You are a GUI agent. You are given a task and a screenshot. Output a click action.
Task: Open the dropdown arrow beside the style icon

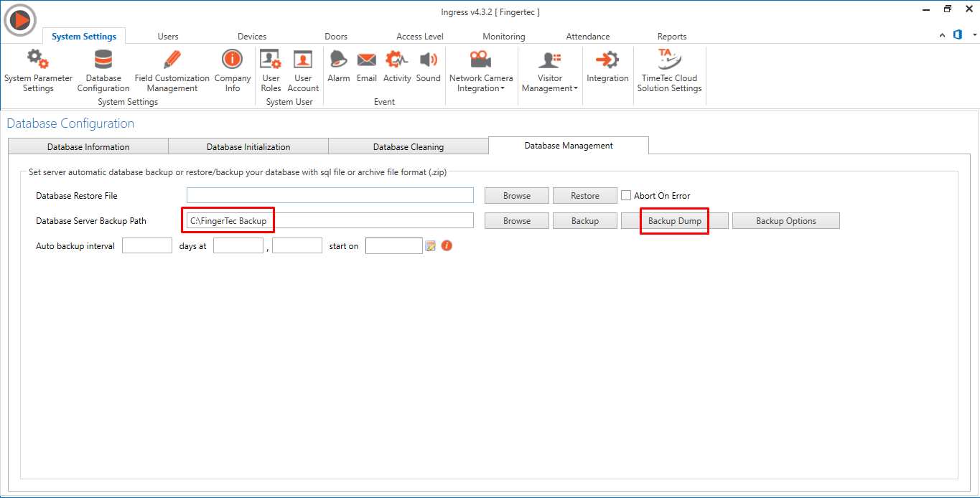click(x=973, y=35)
